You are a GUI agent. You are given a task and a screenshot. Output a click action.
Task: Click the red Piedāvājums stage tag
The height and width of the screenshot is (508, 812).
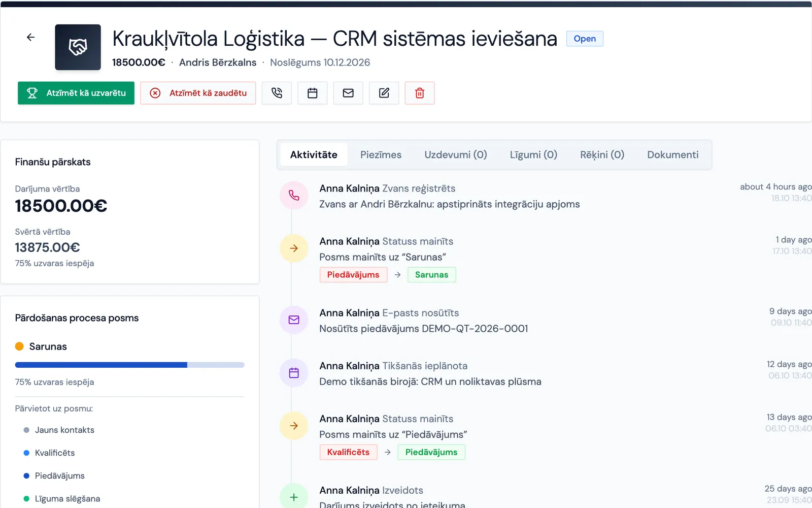click(353, 275)
